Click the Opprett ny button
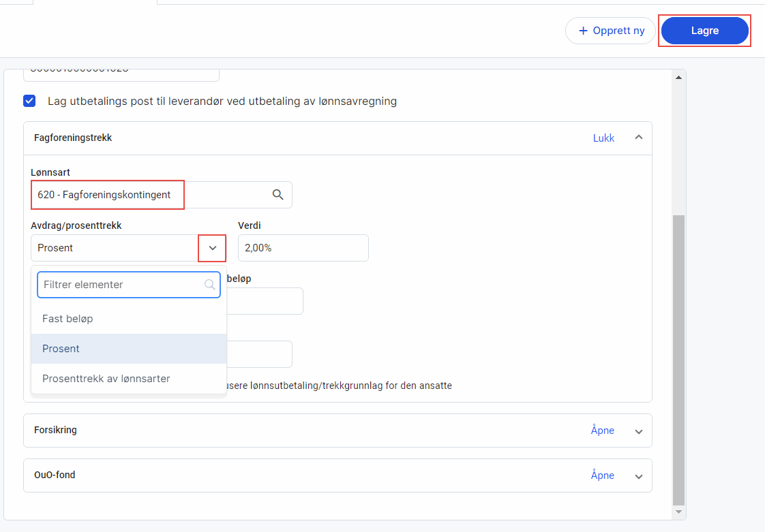This screenshot has height=532, width=765. pos(610,31)
